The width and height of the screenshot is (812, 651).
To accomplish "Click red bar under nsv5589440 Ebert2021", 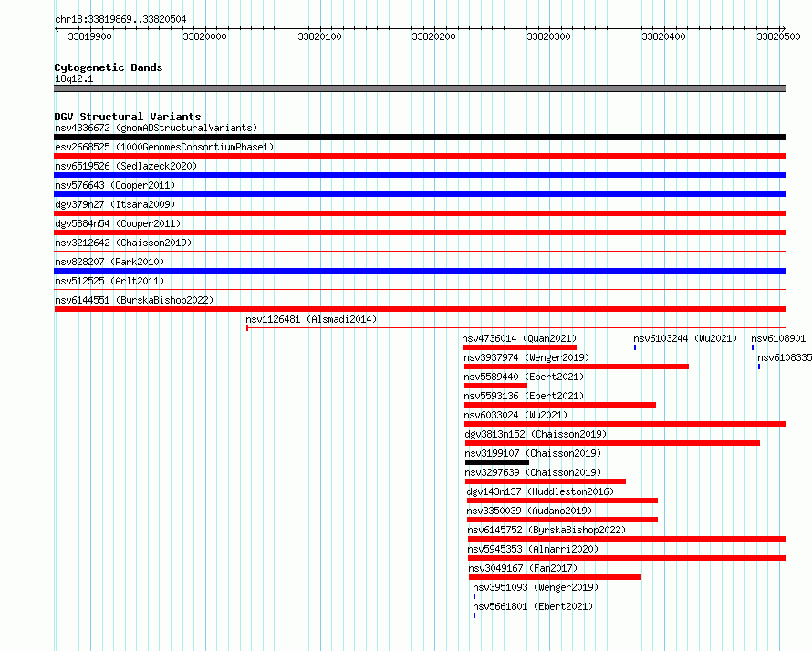I will 495,386.
